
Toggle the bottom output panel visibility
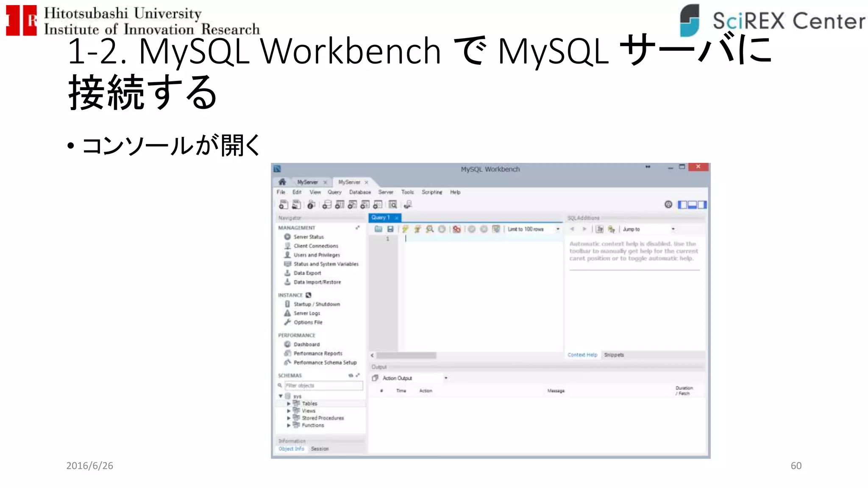pyautogui.click(x=692, y=205)
